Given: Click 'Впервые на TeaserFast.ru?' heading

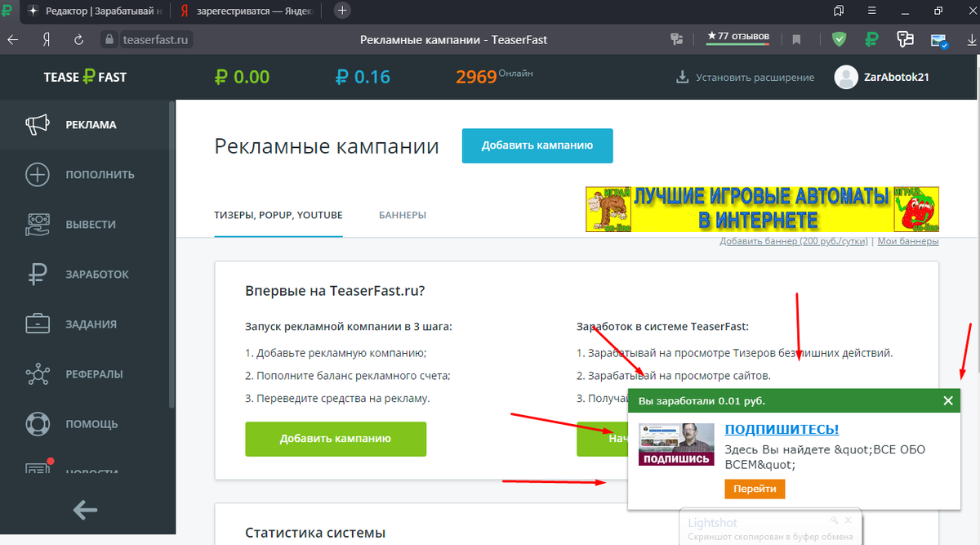Looking at the screenshot, I should coord(335,291).
